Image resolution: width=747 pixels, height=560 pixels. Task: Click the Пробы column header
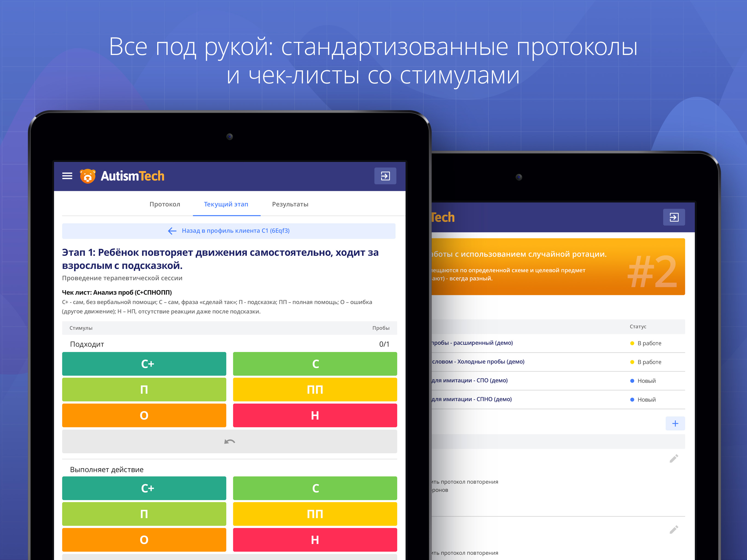(x=381, y=328)
